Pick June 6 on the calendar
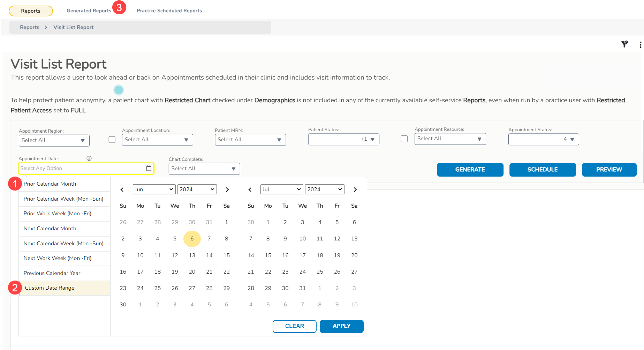Image resolution: width=644 pixels, height=350 pixels. click(192, 239)
